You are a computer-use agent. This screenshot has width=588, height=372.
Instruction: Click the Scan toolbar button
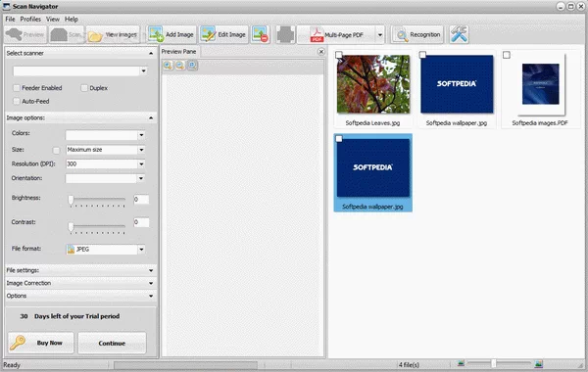[x=67, y=35]
